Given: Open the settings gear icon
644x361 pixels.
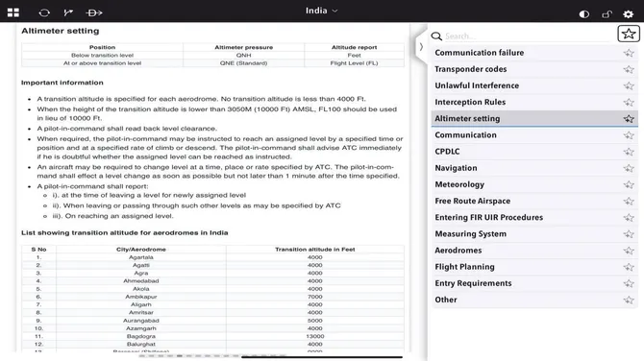Looking at the screenshot, I should tap(628, 14).
